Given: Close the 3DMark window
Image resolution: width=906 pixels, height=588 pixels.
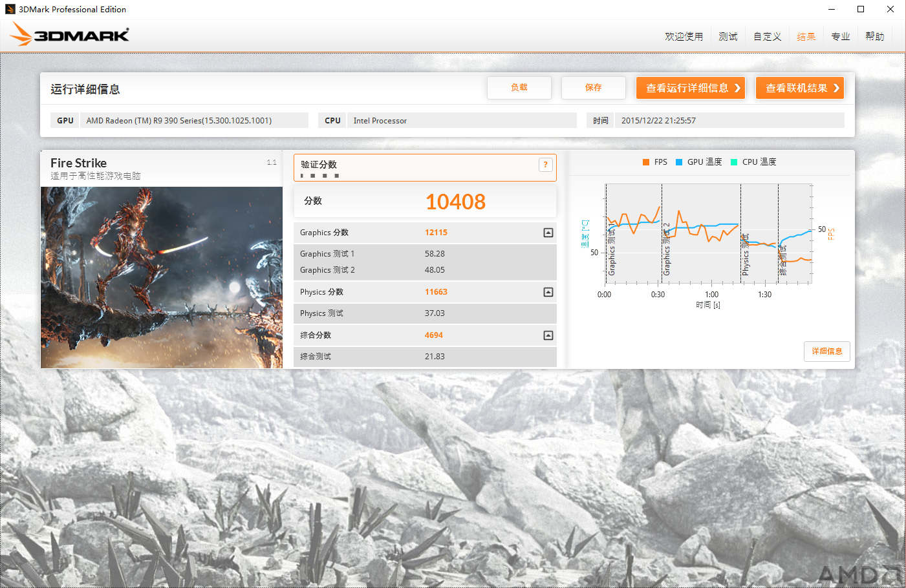Looking at the screenshot, I should point(890,9).
